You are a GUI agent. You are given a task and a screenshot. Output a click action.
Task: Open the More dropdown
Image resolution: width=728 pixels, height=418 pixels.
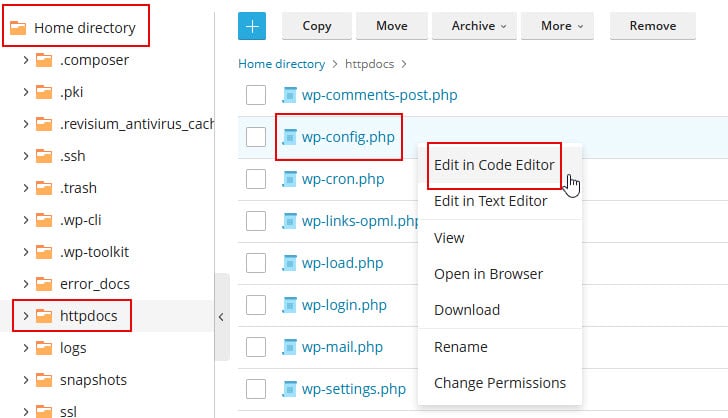[557, 26]
